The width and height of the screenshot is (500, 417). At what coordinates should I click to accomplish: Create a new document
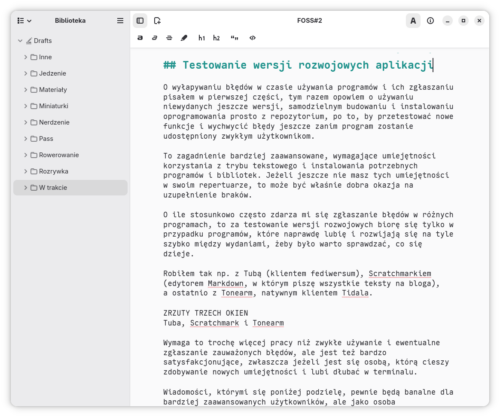click(157, 21)
